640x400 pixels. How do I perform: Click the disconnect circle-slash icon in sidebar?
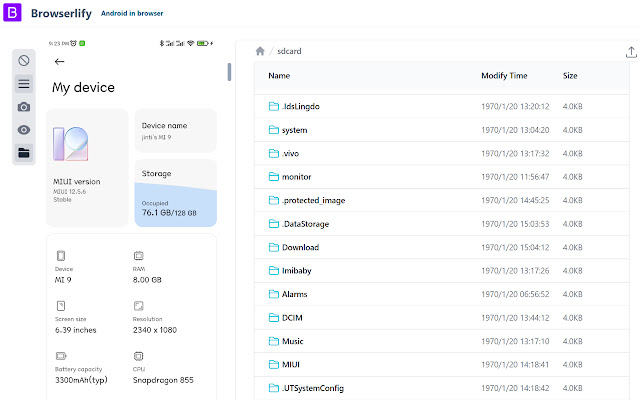(24, 61)
